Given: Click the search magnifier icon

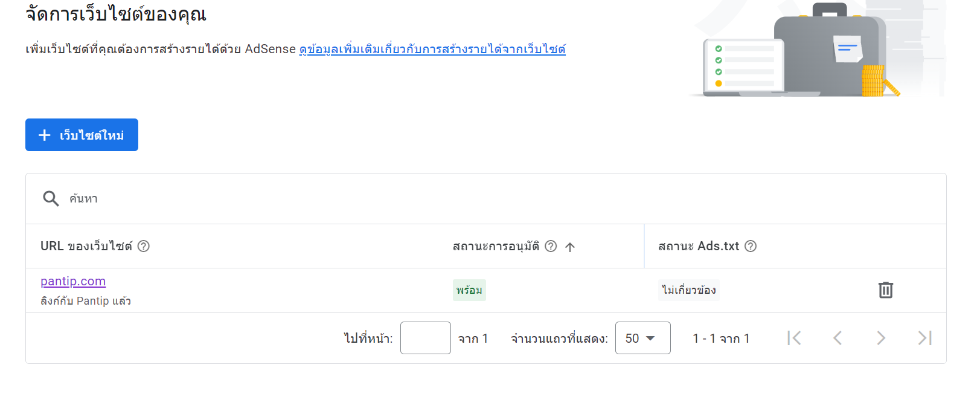Looking at the screenshot, I should coord(51,199).
